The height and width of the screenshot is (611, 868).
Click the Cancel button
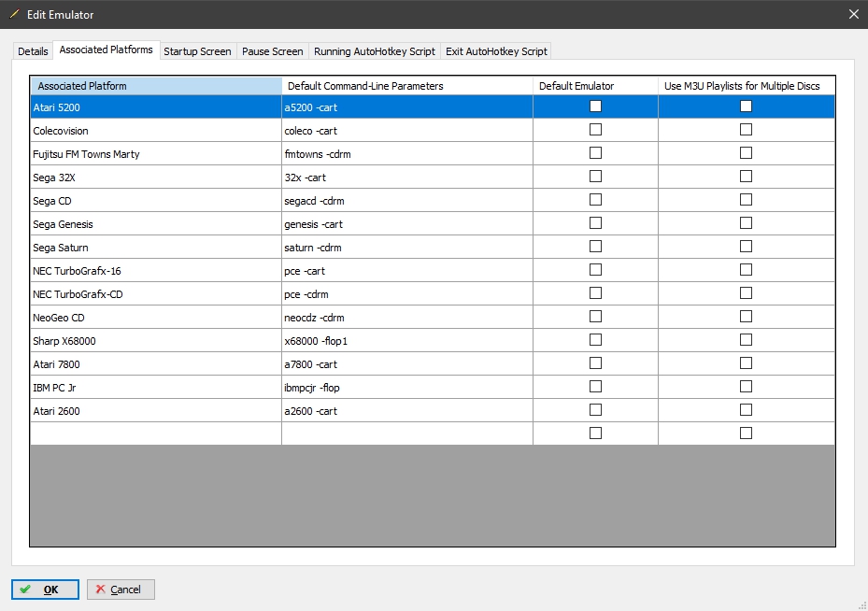coord(121,590)
